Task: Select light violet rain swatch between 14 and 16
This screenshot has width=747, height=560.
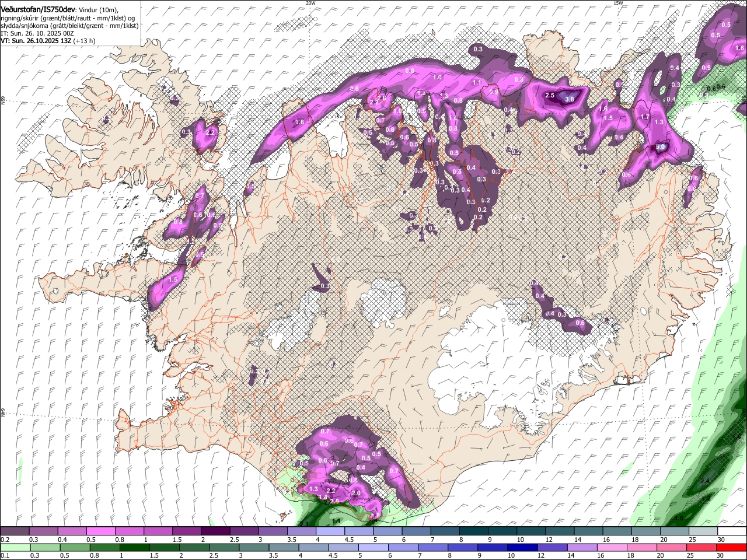Action: click(583, 547)
